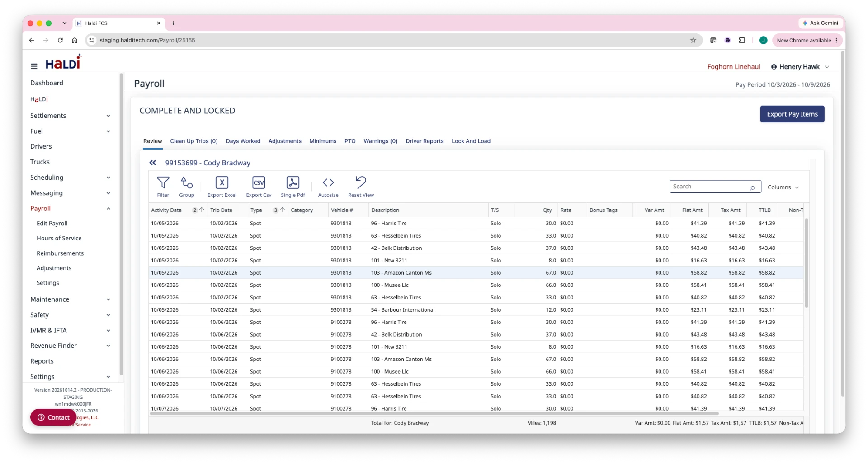The image size is (868, 463).
Task: Open the Driver Reports tab
Action: click(x=425, y=141)
